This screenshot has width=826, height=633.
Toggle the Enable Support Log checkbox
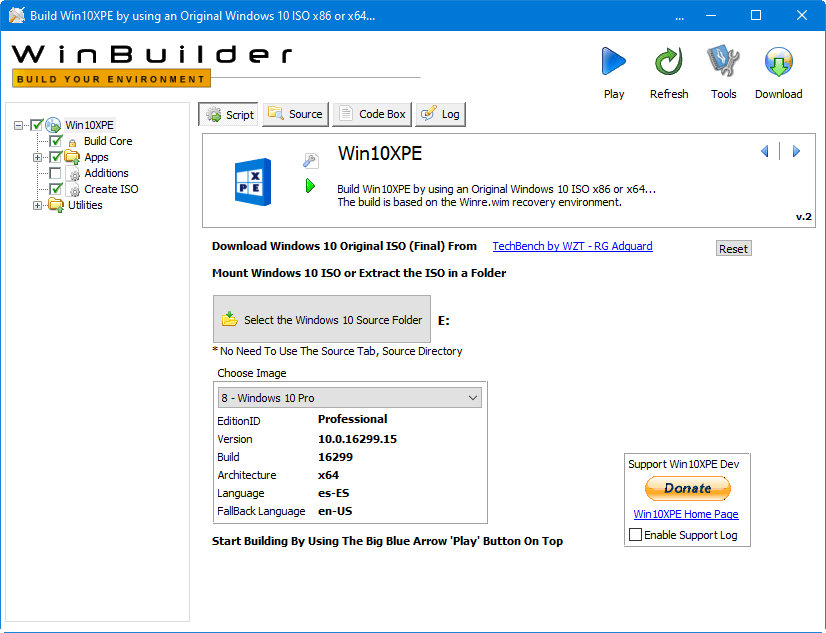coord(635,535)
